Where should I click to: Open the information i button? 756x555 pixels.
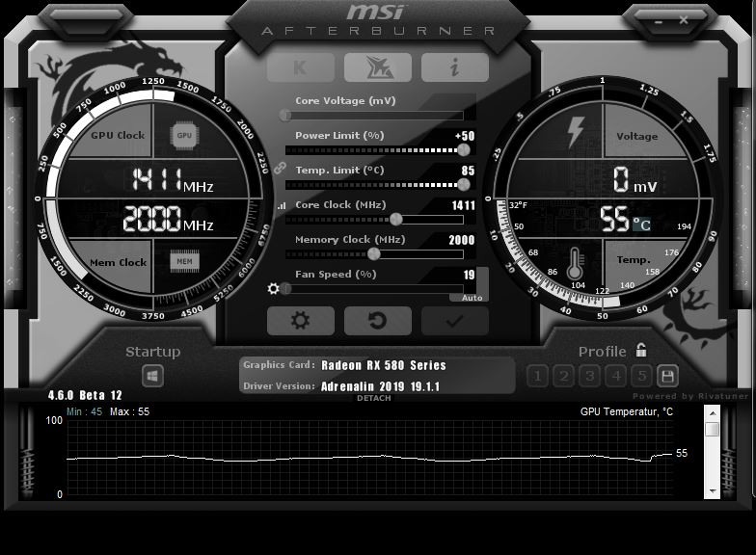click(455, 67)
